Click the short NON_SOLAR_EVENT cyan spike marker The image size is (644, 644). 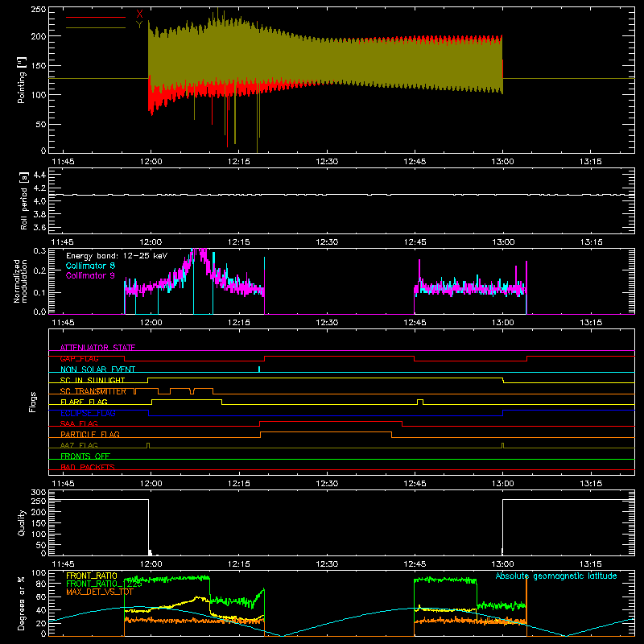tap(259, 369)
